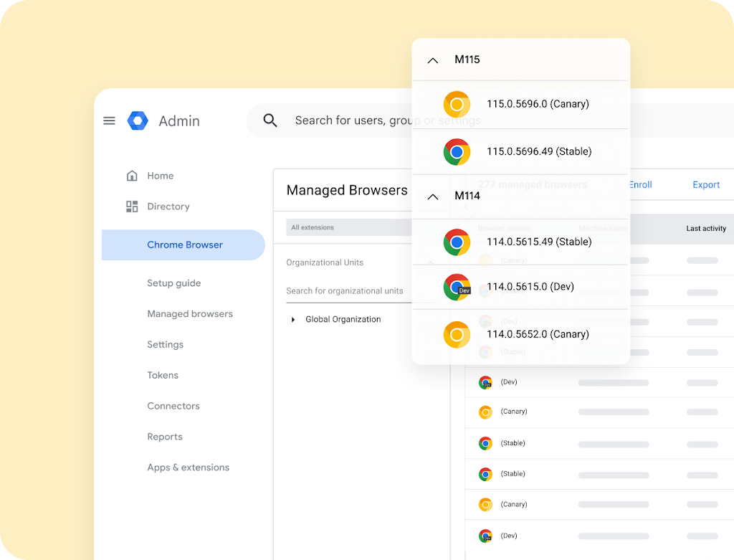The height and width of the screenshot is (560, 734).
Task: Click the search magnifier icon
Action: point(270,120)
